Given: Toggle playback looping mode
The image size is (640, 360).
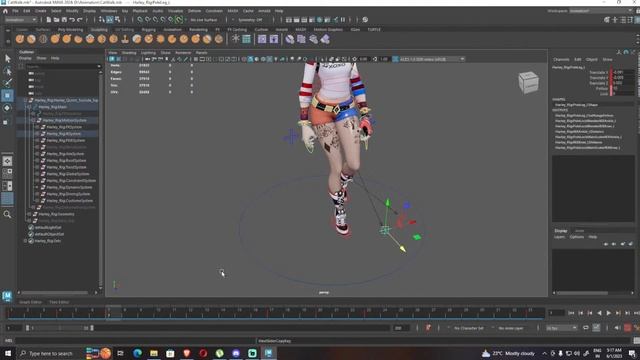Looking at the screenshot, I should [x=586, y=328].
